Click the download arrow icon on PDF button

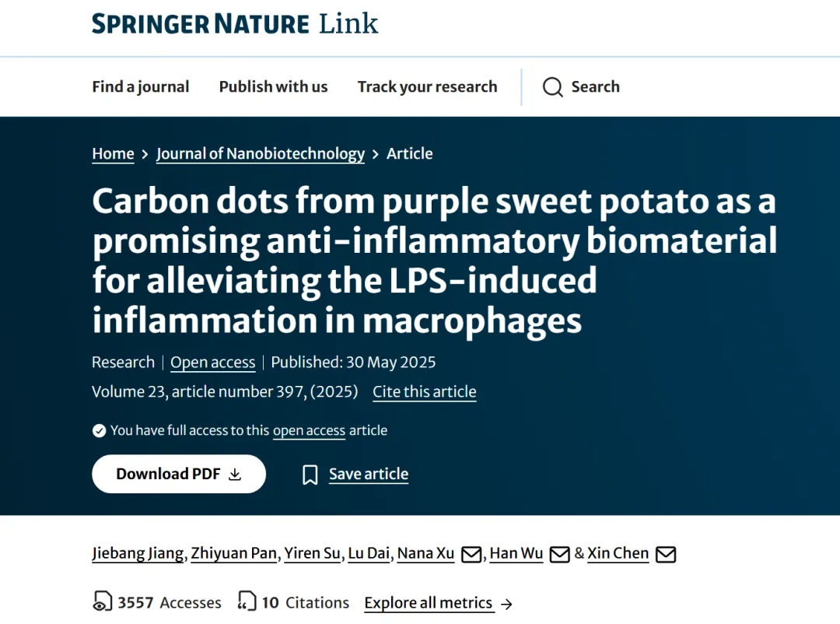tap(235, 475)
